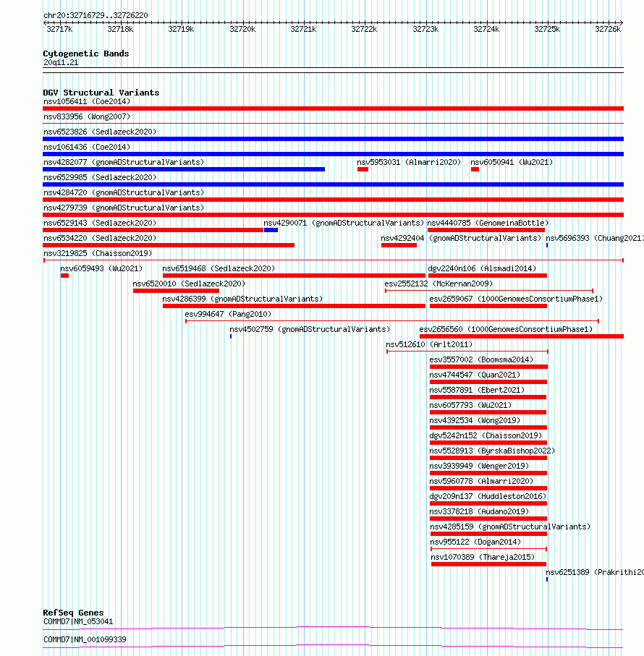644x656 pixels.
Task: Click the nsv4279739 (gnomADStructuralVariants) label
Action: coord(124,208)
